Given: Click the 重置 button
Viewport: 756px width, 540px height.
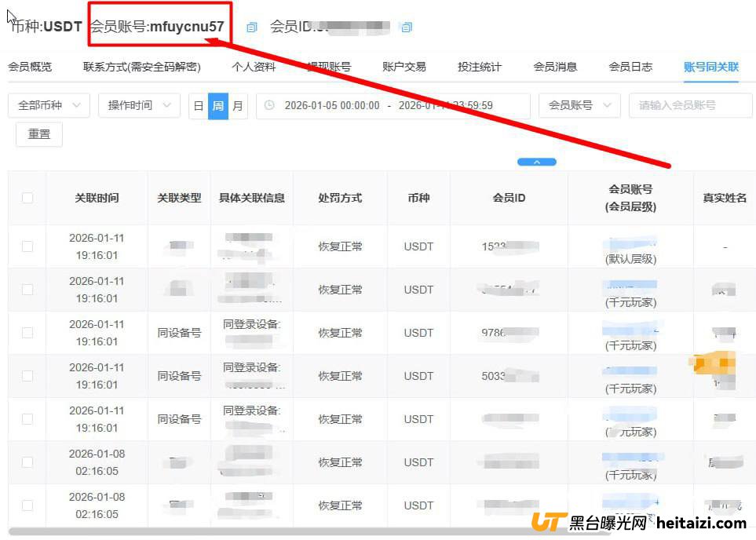Looking at the screenshot, I should coord(39,134).
